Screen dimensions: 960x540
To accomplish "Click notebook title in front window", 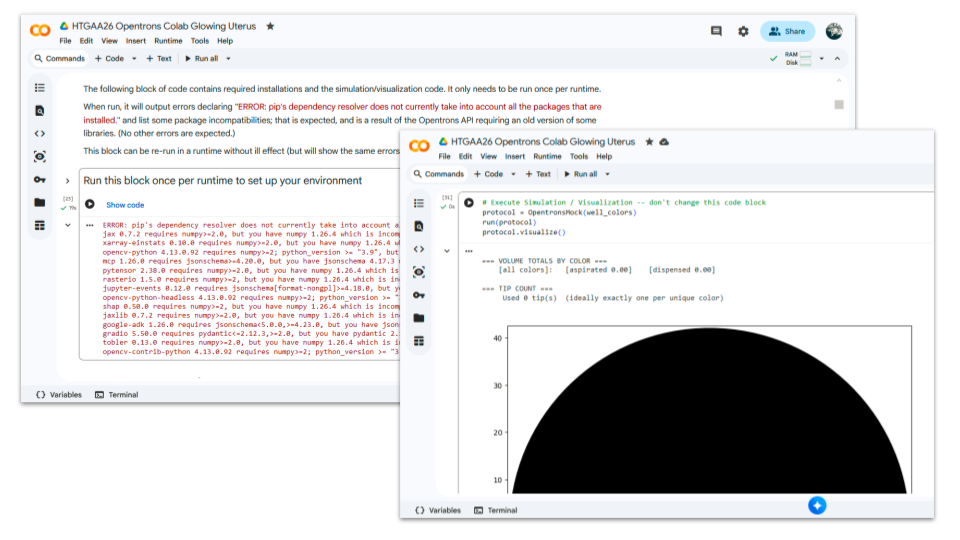I will (x=543, y=142).
